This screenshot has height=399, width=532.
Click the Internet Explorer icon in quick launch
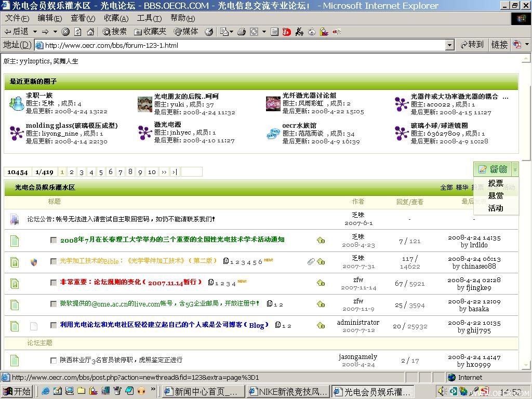46,391
